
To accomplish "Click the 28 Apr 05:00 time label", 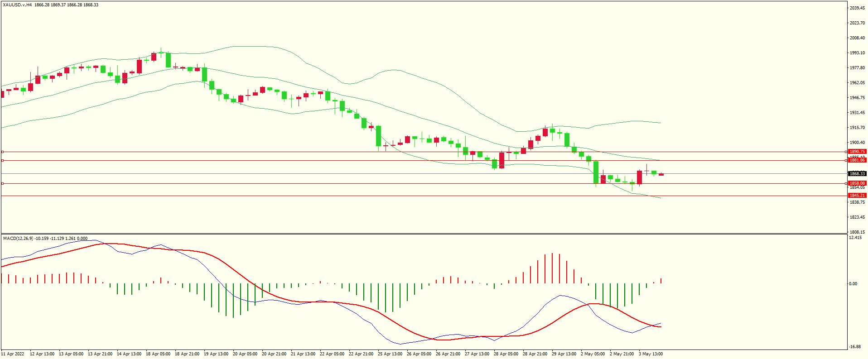I will [506, 354].
